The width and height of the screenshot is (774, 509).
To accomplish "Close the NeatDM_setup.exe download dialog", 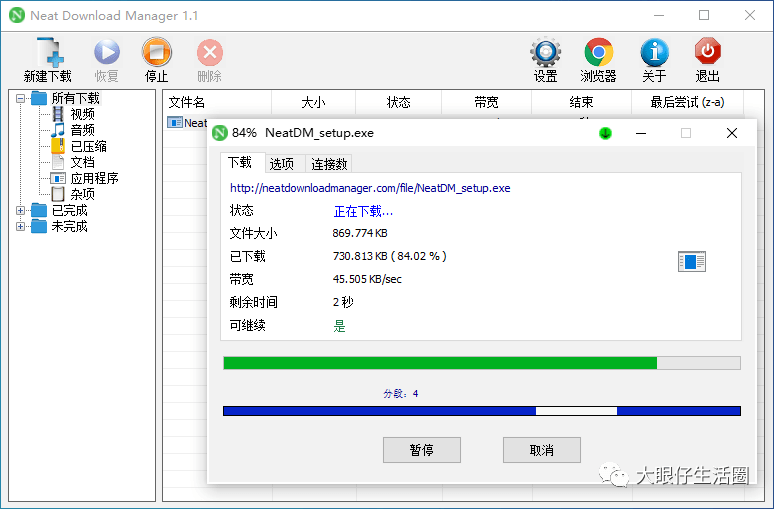I will click(732, 133).
